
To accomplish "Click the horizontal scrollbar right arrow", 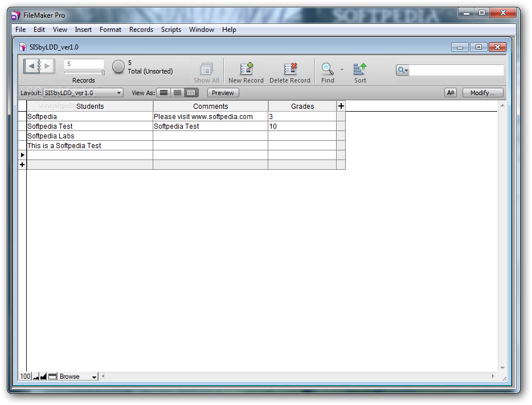I will click(x=493, y=376).
